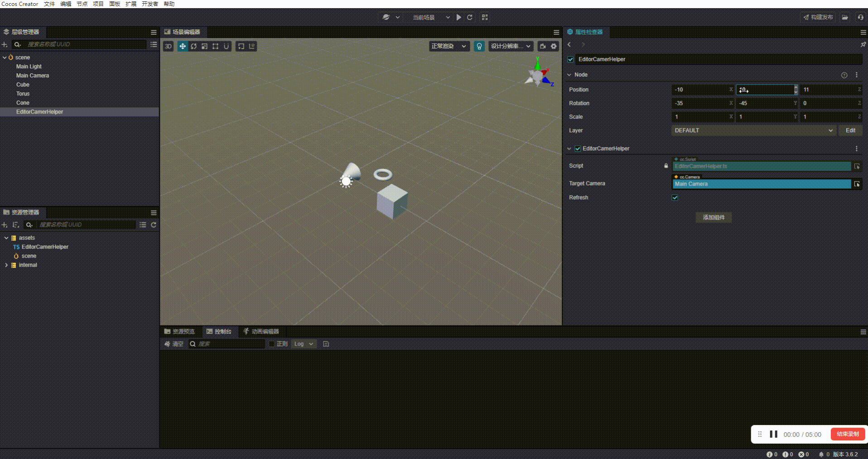Collapse the Node section in inspector
This screenshot has width=868, height=459.
coord(569,75)
